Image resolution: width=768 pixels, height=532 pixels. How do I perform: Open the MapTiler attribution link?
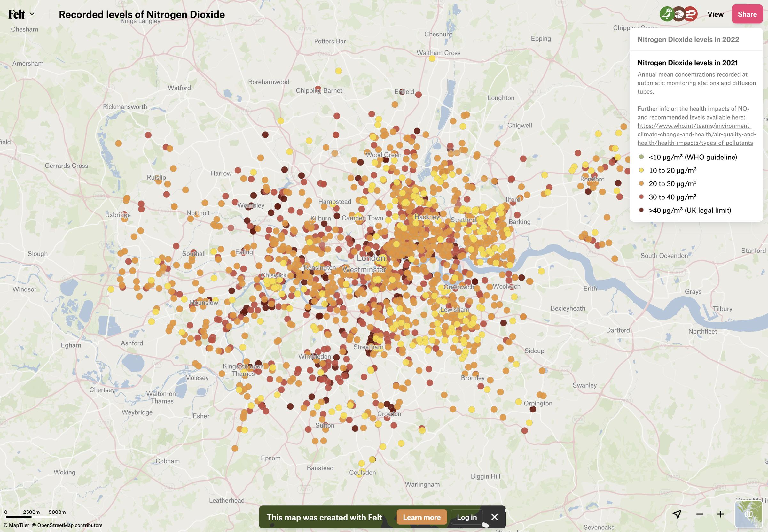16,525
